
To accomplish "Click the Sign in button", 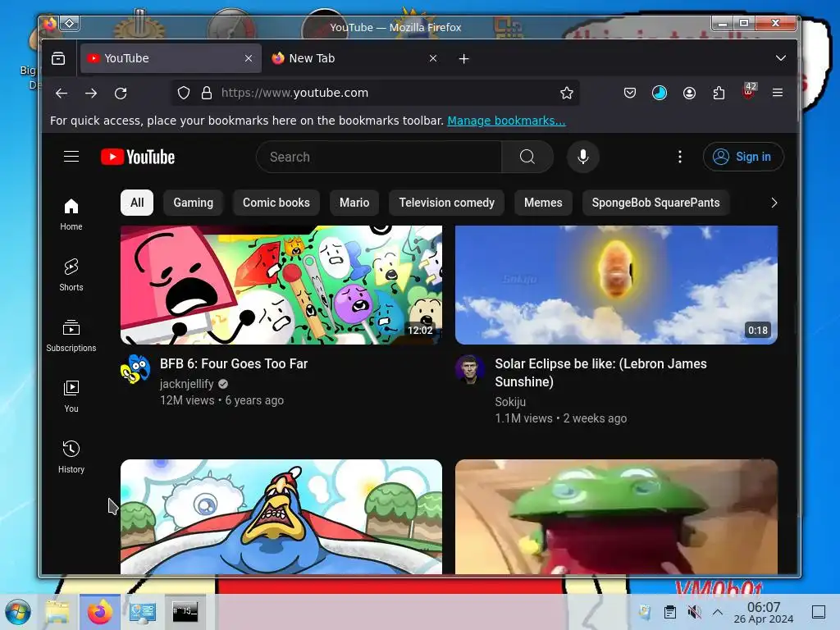I will (743, 157).
